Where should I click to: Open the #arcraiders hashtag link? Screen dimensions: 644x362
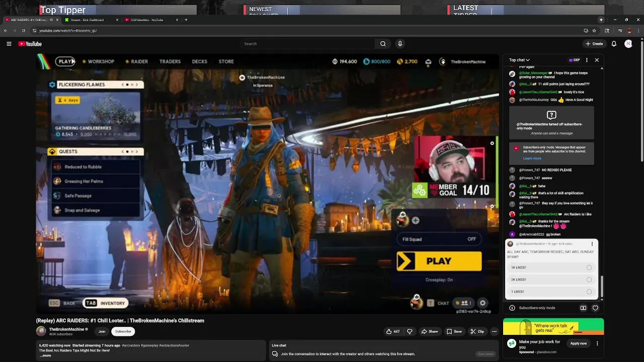click(x=131, y=345)
